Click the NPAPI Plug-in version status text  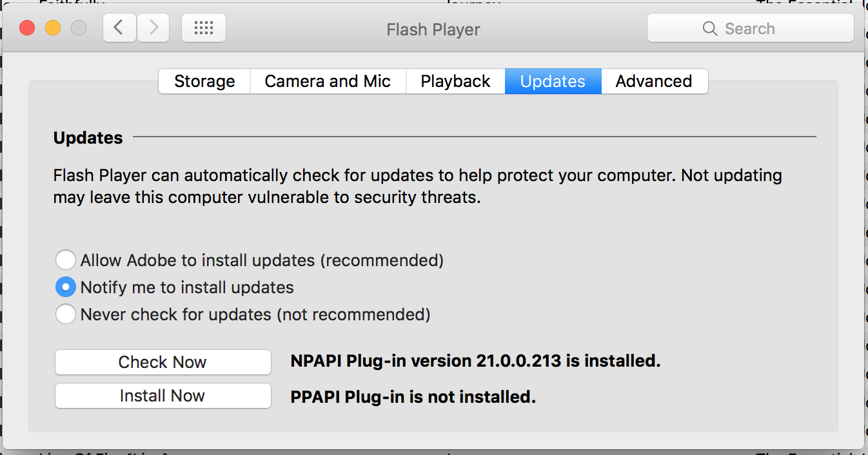click(475, 361)
